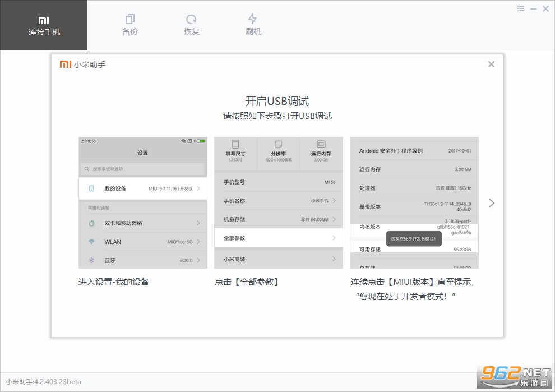Viewport: 555px width, 392px height.
Task: Open the 连接手机 tab
Action: coord(44,25)
